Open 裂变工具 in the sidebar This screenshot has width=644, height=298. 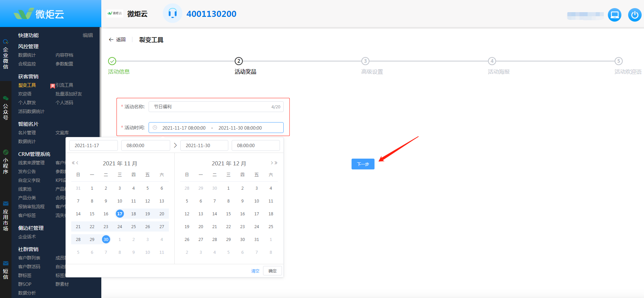tap(27, 85)
